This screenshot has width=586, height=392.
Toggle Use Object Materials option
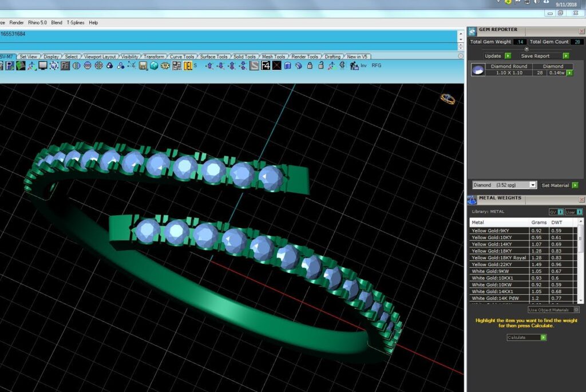tap(553, 310)
